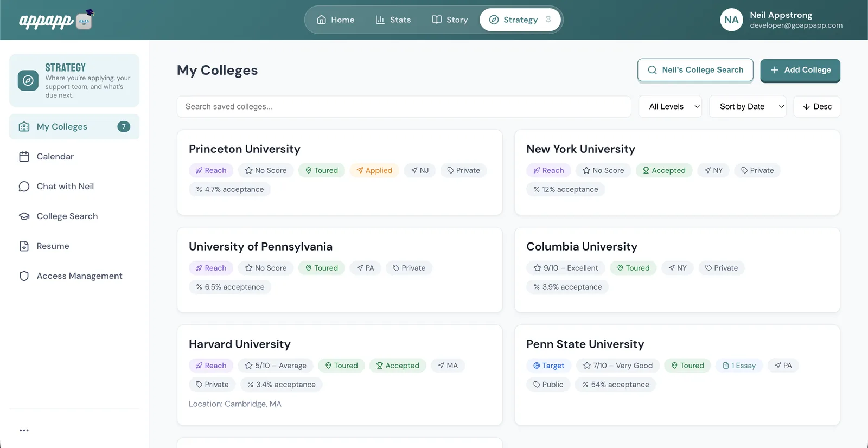Click Harvard's MA state tag
This screenshot has height=448, width=868.
click(448, 366)
